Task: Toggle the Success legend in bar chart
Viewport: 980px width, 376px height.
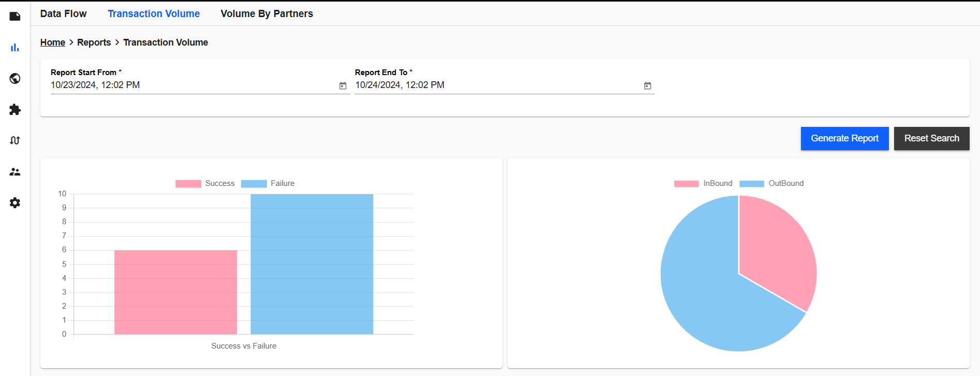Action: [x=205, y=183]
